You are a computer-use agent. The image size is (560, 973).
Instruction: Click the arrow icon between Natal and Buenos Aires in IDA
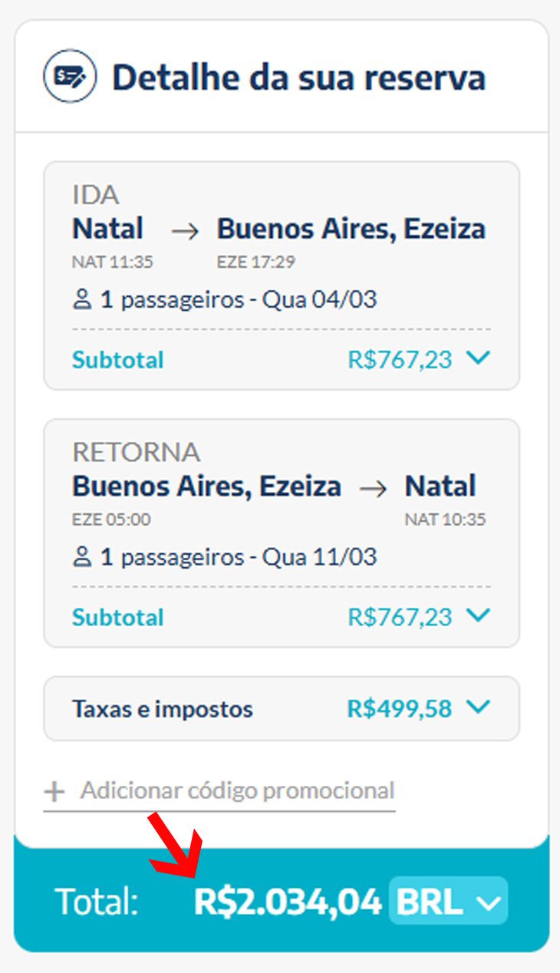185,230
